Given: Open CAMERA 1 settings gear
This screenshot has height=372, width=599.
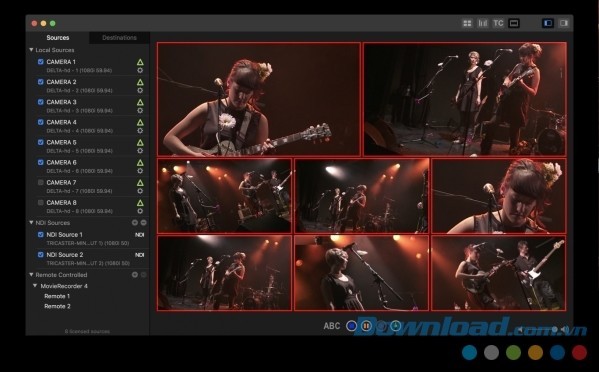Looking at the screenshot, I should click(x=140, y=70).
